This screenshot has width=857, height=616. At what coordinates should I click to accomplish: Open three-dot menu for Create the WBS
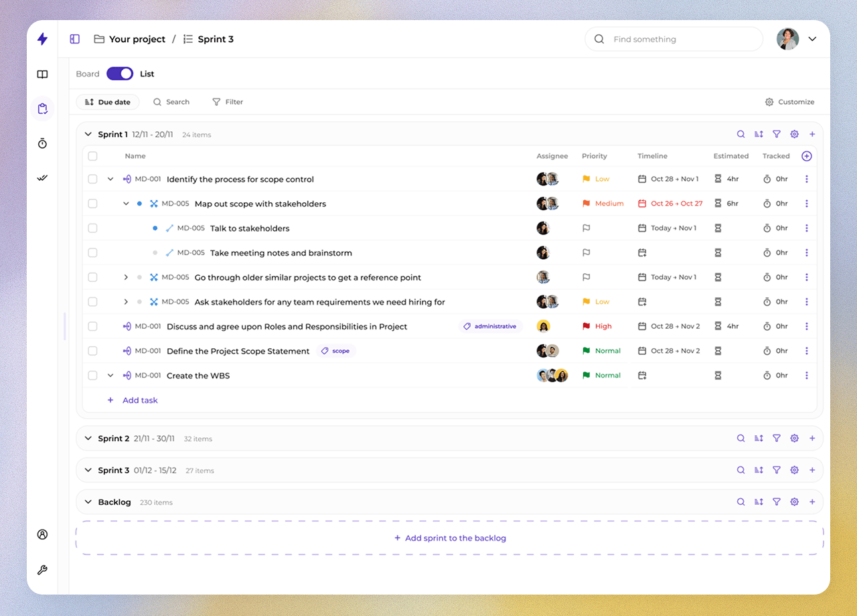click(807, 376)
